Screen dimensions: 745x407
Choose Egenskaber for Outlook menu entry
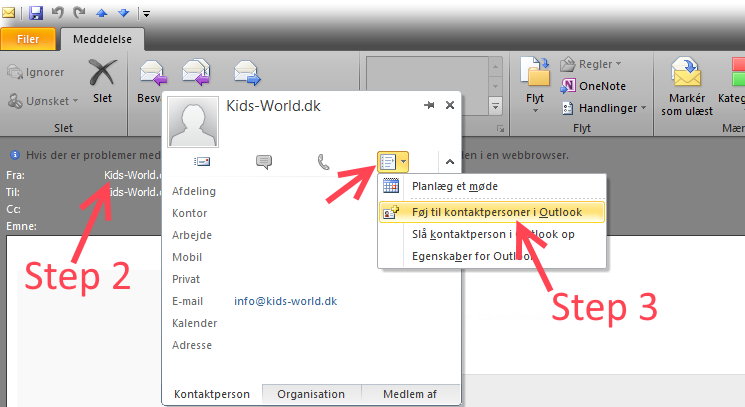pos(492,256)
